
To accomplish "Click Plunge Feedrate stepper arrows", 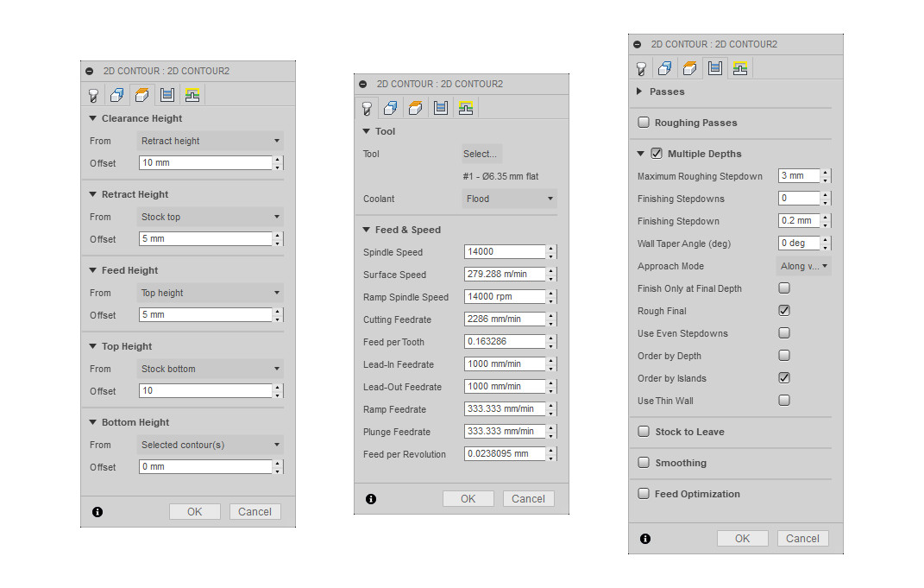I will (x=551, y=431).
